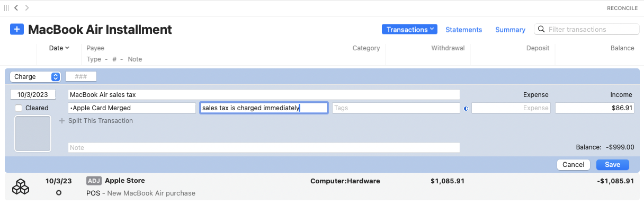Viewport: 644px width, 204px height.
Task: Click the half-circle icon beside Tags field
Action: pos(466,108)
